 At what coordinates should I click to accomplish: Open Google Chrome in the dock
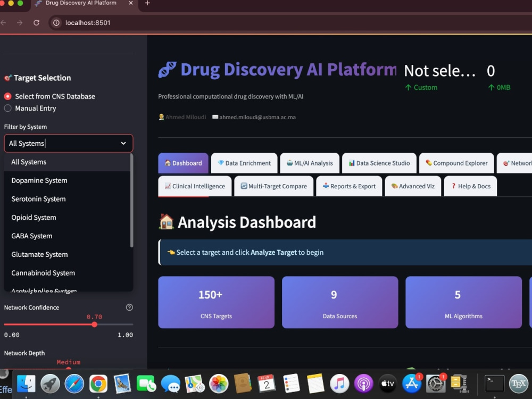pyautogui.click(x=98, y=384)
